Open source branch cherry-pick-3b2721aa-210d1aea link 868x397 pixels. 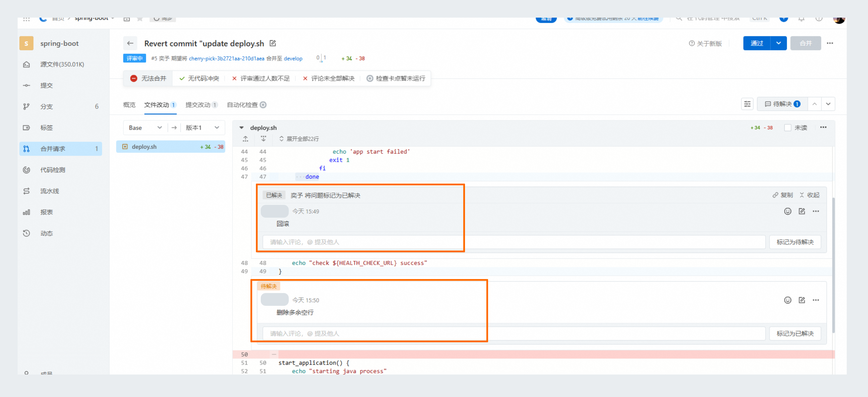[226, 58]
